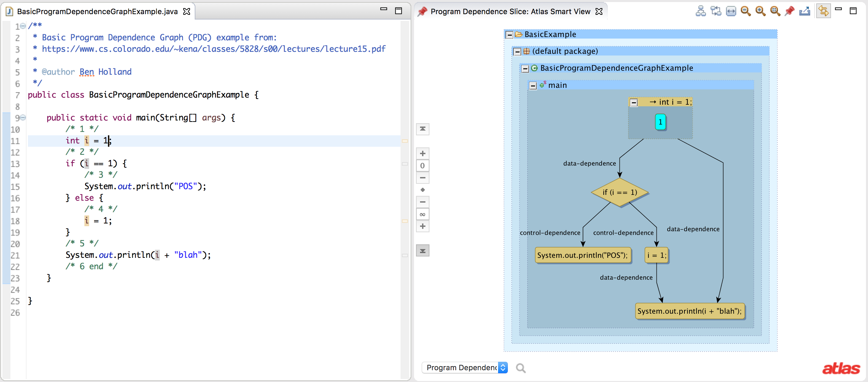Increase reverse step depth with upper plus button
868x382 pixels.
(422, 153)
